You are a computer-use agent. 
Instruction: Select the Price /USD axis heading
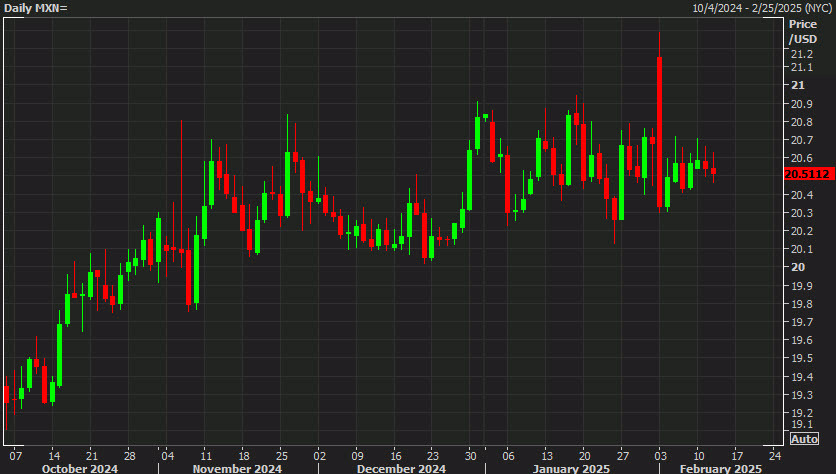pyautogui.click(x=803, y=31)
